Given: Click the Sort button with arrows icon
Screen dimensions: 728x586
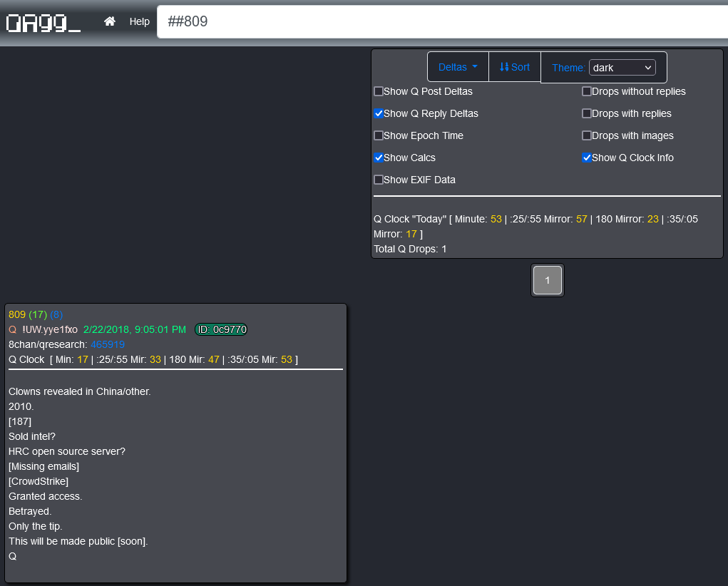Looking at the screenshot, I should [x=514, y=67].
